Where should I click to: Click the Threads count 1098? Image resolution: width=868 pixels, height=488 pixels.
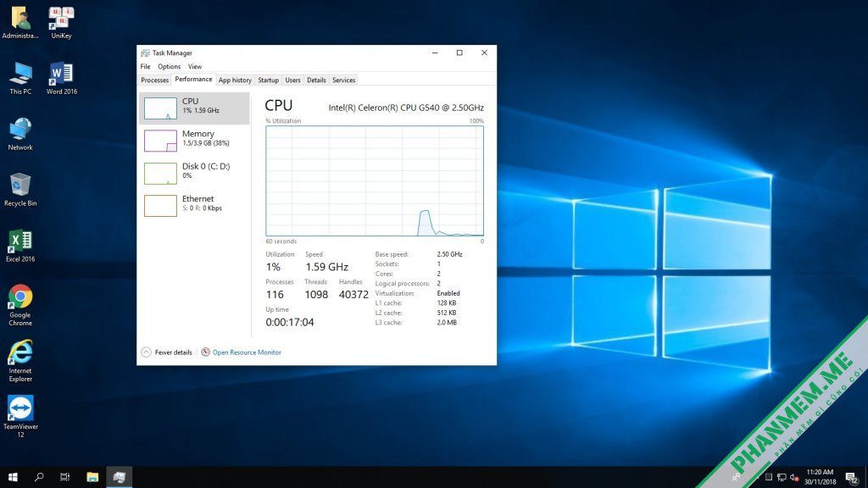(x=316, y=295)
